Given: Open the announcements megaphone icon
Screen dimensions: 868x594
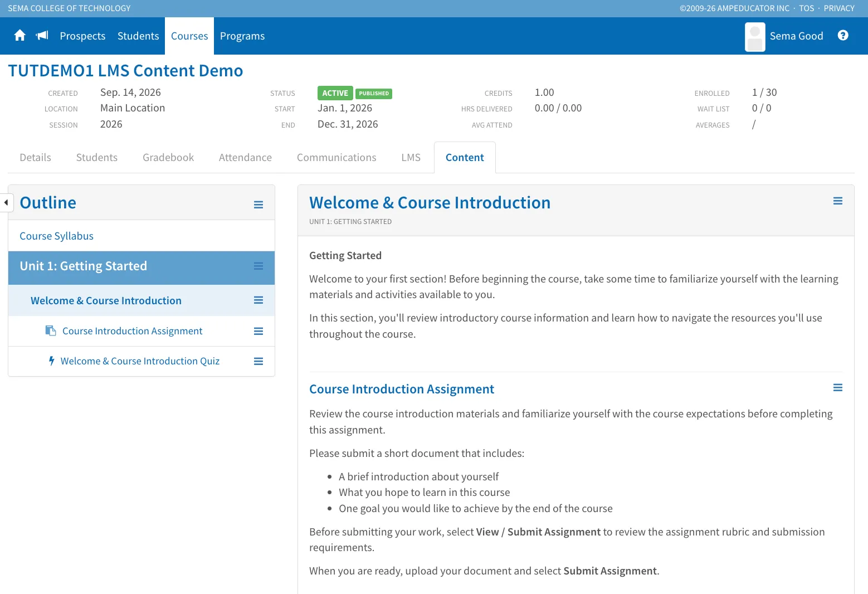Looking at the screenshot, I should [x=42, y=36].
